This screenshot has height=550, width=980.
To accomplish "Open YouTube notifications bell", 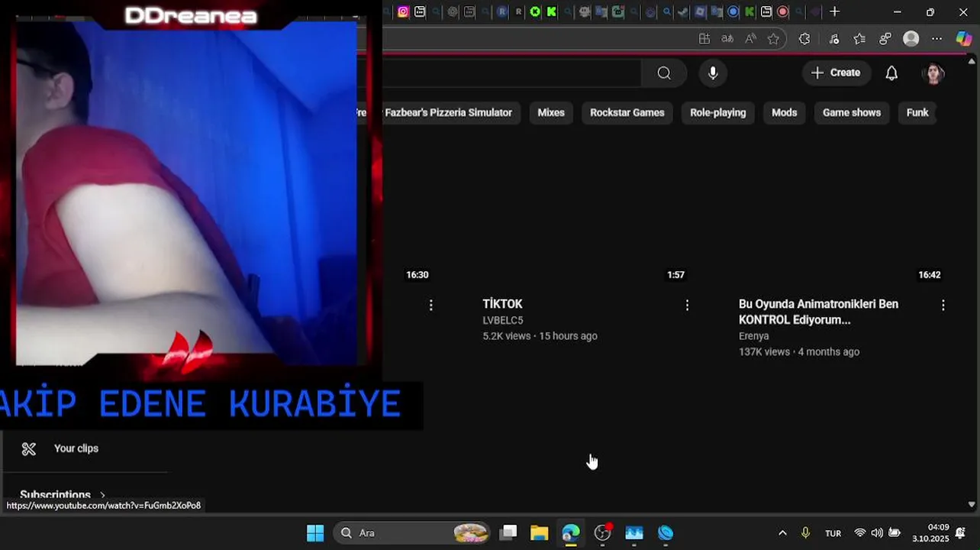I will (891, 73).
